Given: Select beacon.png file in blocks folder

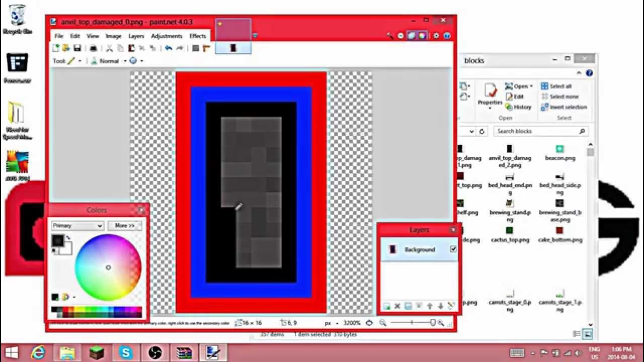Looking at the screenshot, I should [560, 153].
